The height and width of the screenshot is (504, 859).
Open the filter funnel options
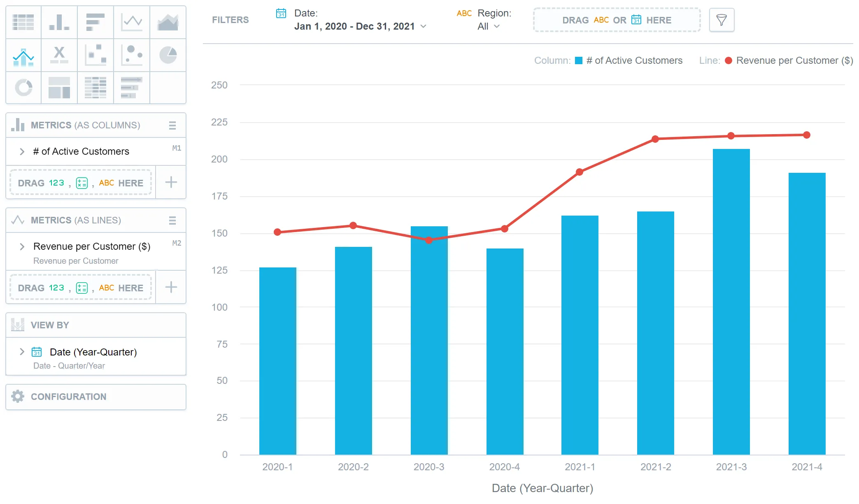pos(721,20)
